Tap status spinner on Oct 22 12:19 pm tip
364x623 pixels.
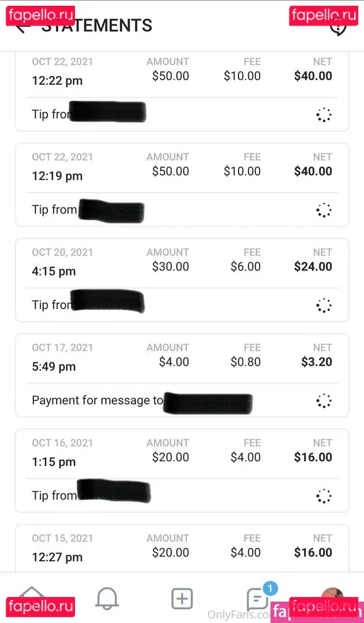pyautogui.click(x=324, y=210)
